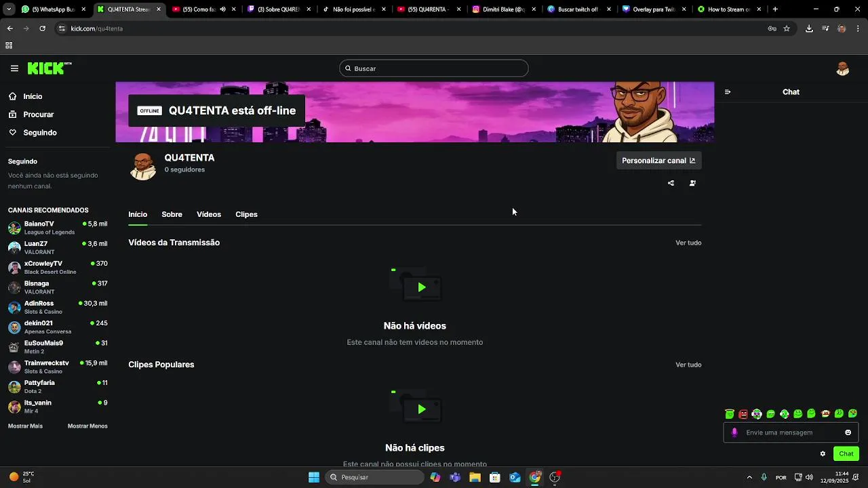
Task: Collapse the chat panel with the arrow icon
Action: [728, 92]
